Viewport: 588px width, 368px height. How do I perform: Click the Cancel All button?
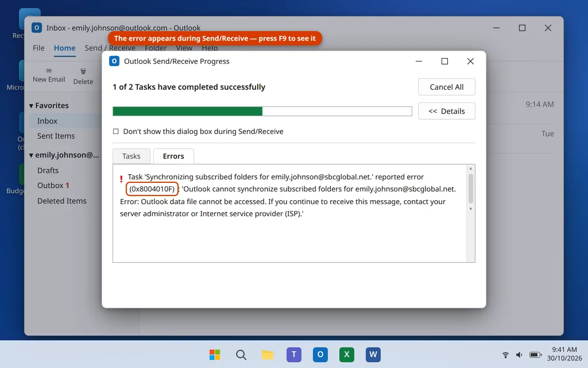[x=447, y=87]
